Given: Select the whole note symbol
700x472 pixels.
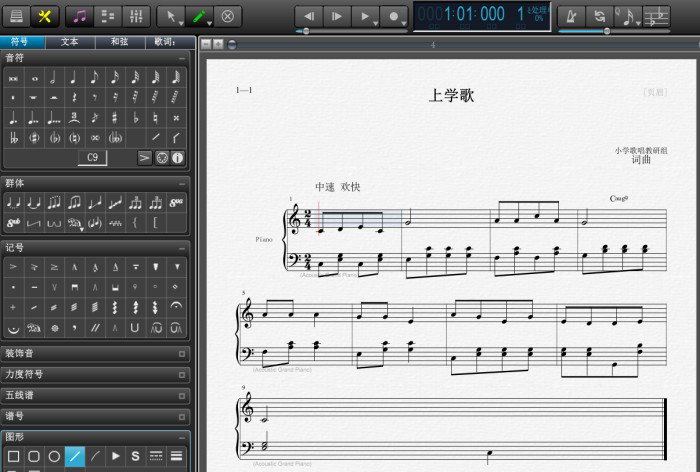Looking at the screenshot, I should [34, 77].
